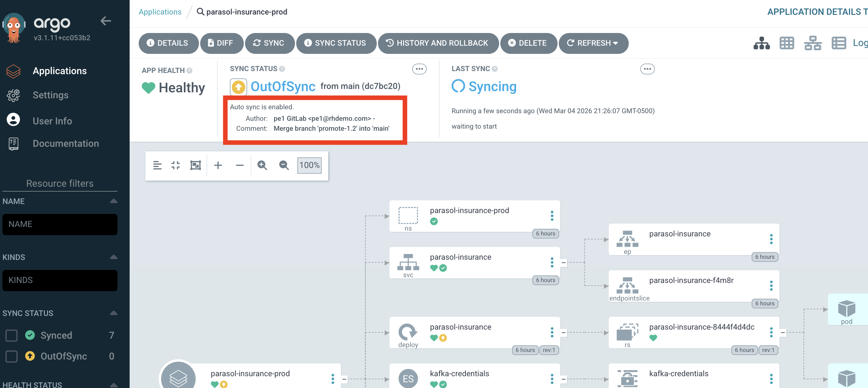Click the NAME filter input field
Viewport: 868px width, 388px height.
[60, 224]
